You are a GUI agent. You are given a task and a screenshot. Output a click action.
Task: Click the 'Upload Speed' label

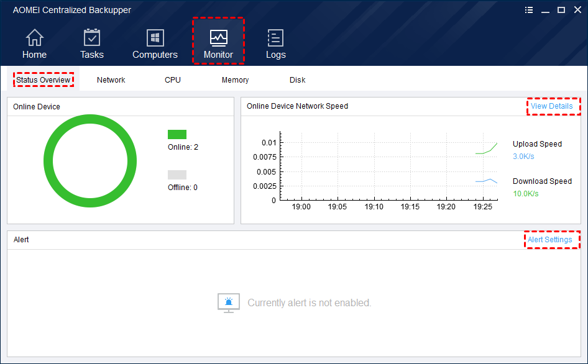pos(538,144)
